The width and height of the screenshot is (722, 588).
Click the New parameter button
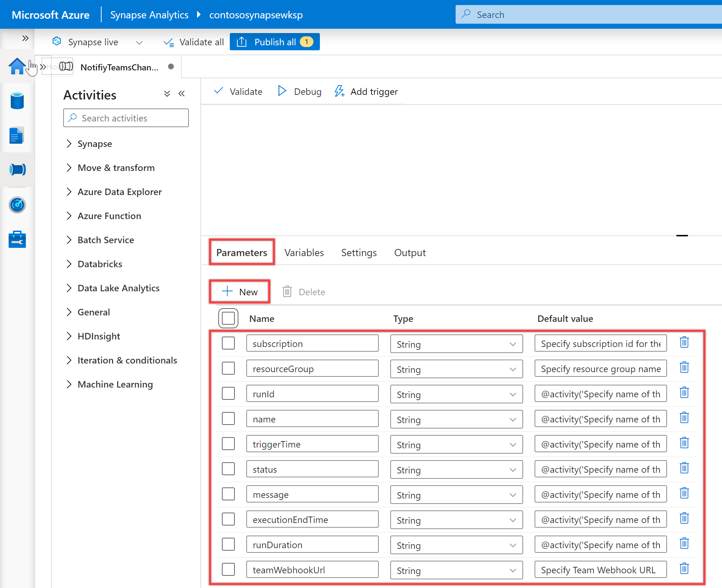point(240,292)
